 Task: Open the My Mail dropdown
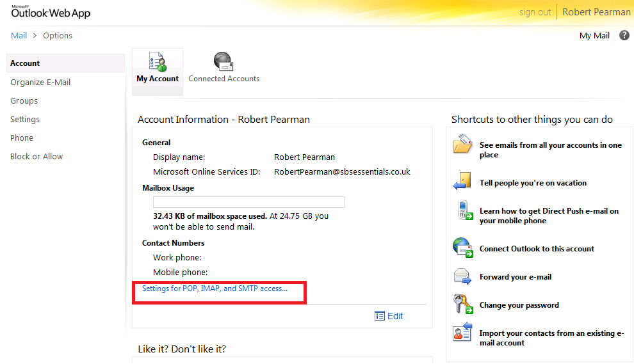(594, 36)
